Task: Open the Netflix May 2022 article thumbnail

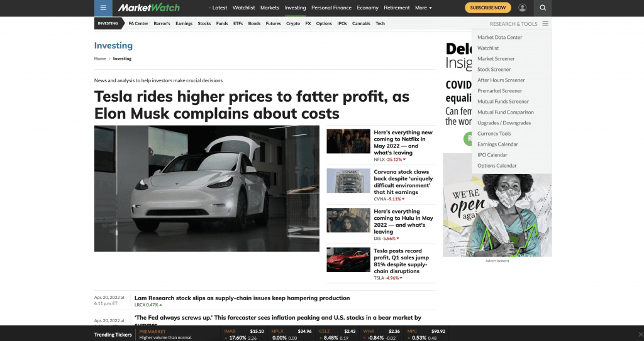Action: point(348,141)
